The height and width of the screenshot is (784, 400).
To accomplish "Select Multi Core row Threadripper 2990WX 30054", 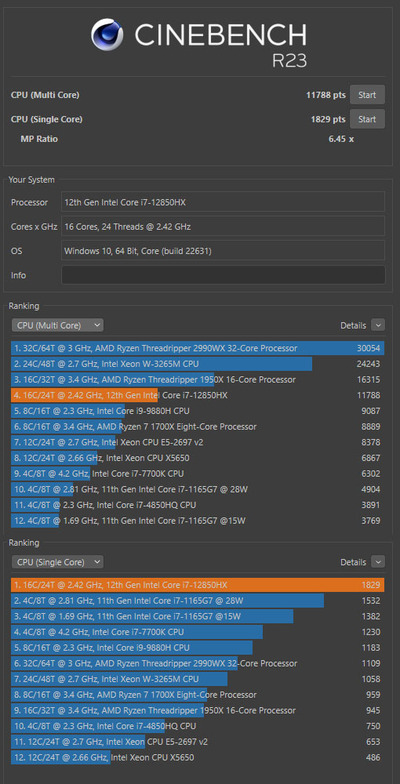I will (198, 348).
